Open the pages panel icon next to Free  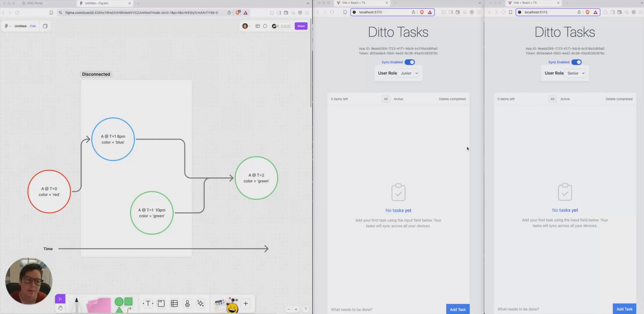(x=45, y=26)
